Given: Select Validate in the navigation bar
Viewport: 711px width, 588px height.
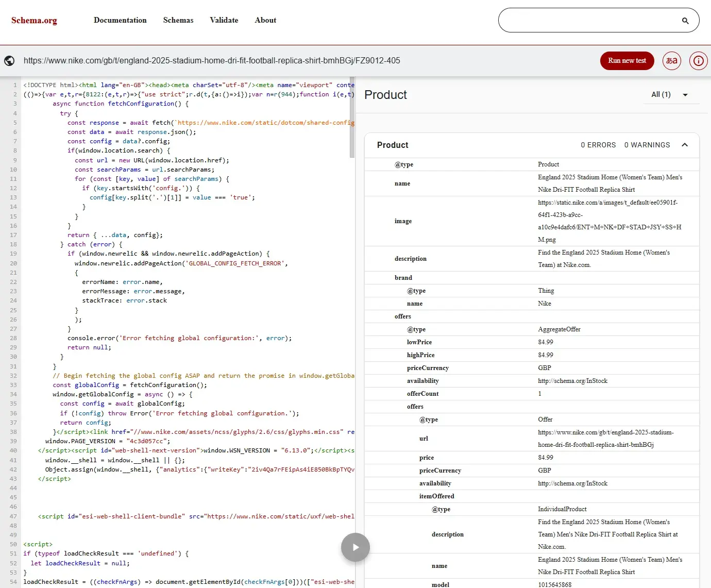Looking at the screenshot, I should point(224,20).
